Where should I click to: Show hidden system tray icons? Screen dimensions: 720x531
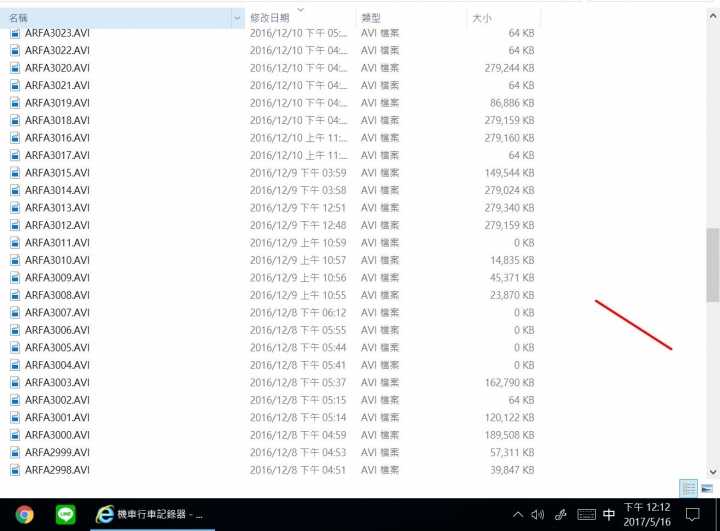coord(518,514)
